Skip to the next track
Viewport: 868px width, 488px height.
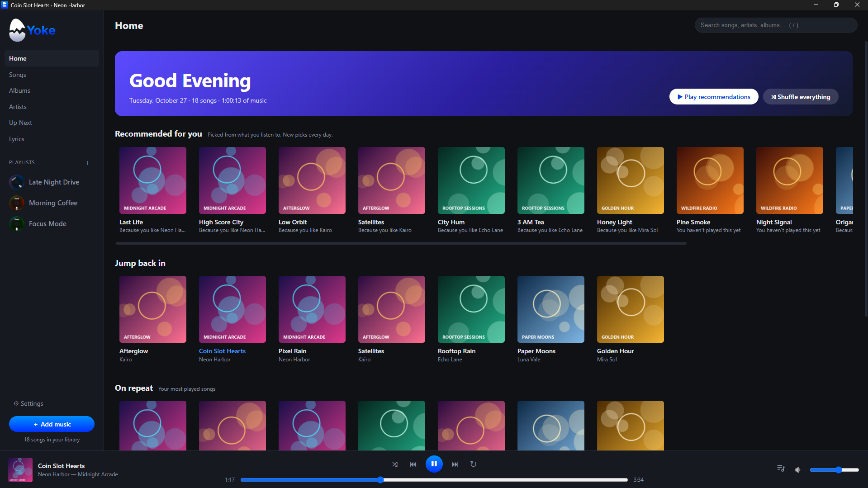pyautogui.click(x=455, y=464)
